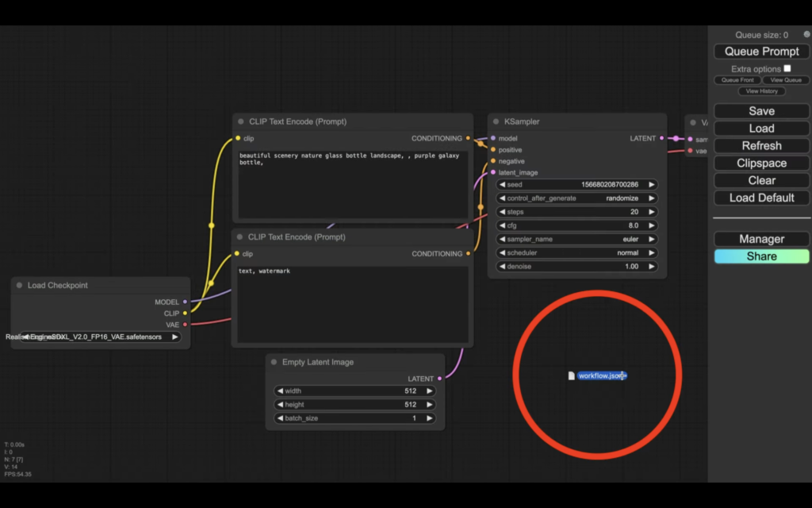Collapse the Empty Latent Image node dot
Screen dimensions: 812x508
pyautogui.click(x=274, y=362)
